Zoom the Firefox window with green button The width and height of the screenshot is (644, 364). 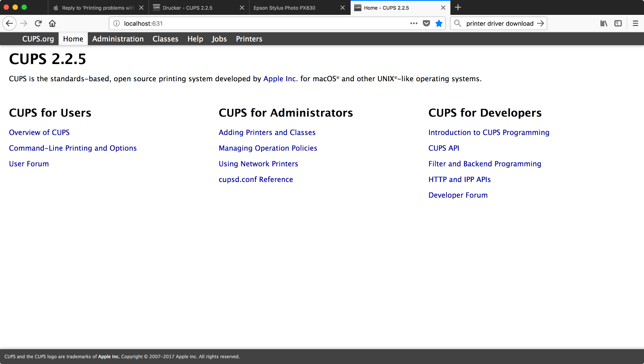point(24,7)
